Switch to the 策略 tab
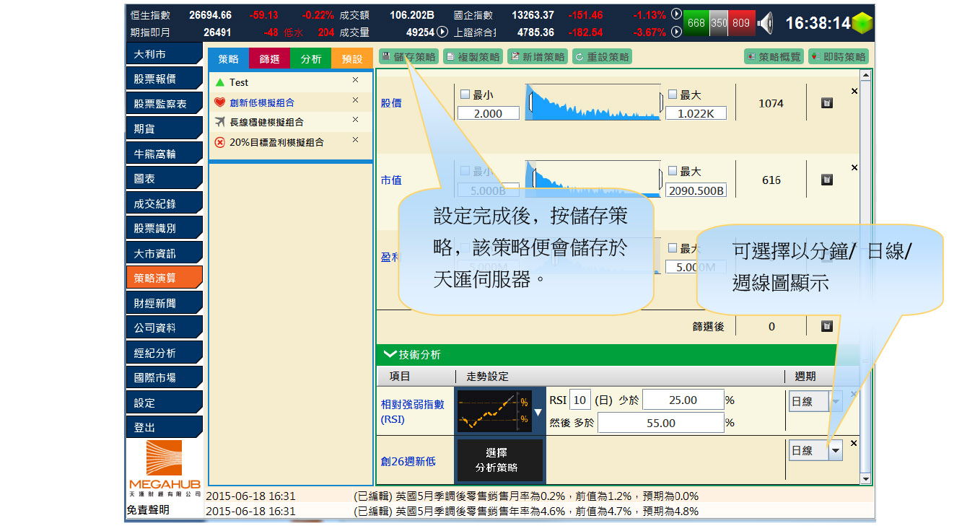980x531 pixels. click(228, 59)
